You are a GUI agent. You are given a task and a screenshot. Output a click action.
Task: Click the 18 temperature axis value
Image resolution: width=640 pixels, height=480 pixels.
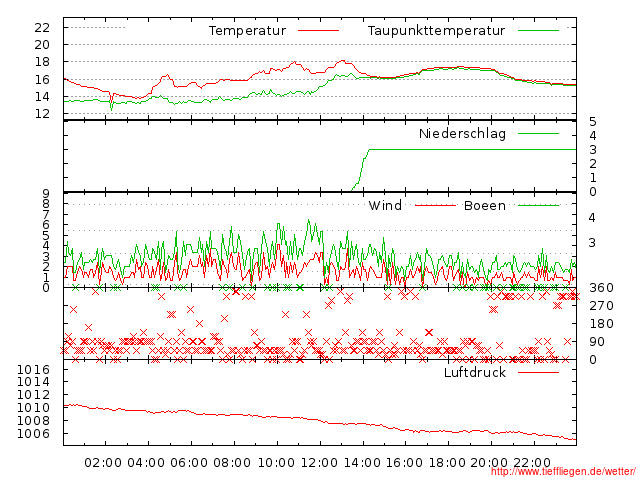coord(42,62)
